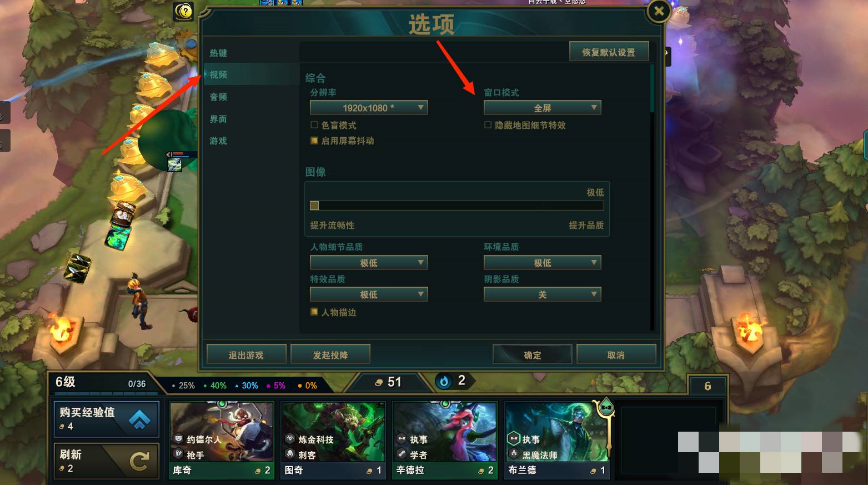Disable the 启用屏幕抖动 checkbox
The width and height of the screenshot is (868, 485).
[x=314, y=141]
